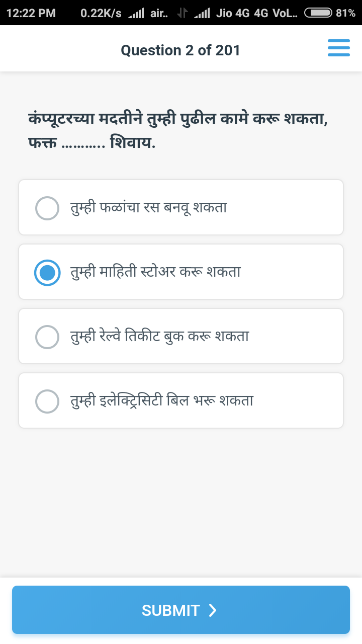Choose radio button for 'रेल्वे तिकीट बुक'
The image size is (362, 644).
(47, 337)
